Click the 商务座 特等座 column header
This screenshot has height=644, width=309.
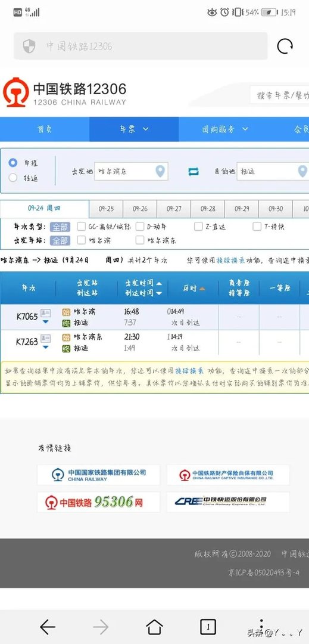click(239, 288)
